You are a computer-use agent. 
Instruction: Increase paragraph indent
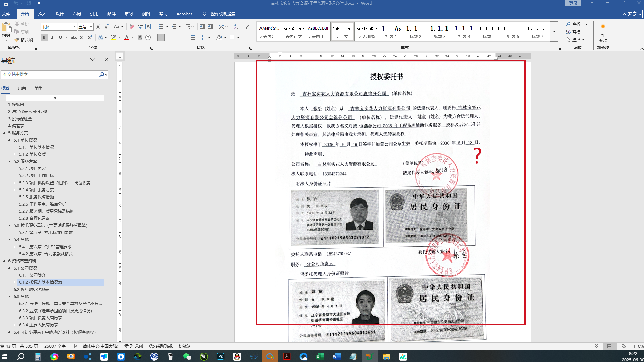[211, 27]
